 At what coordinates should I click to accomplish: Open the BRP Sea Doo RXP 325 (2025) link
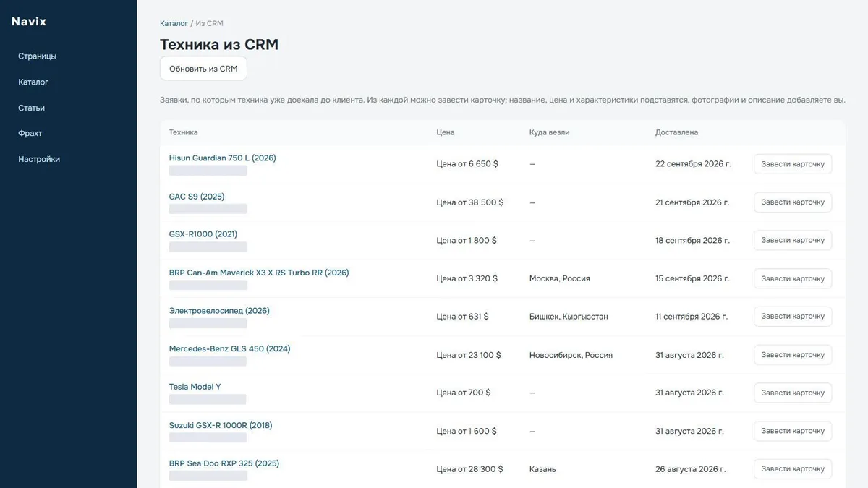point(224,463)
